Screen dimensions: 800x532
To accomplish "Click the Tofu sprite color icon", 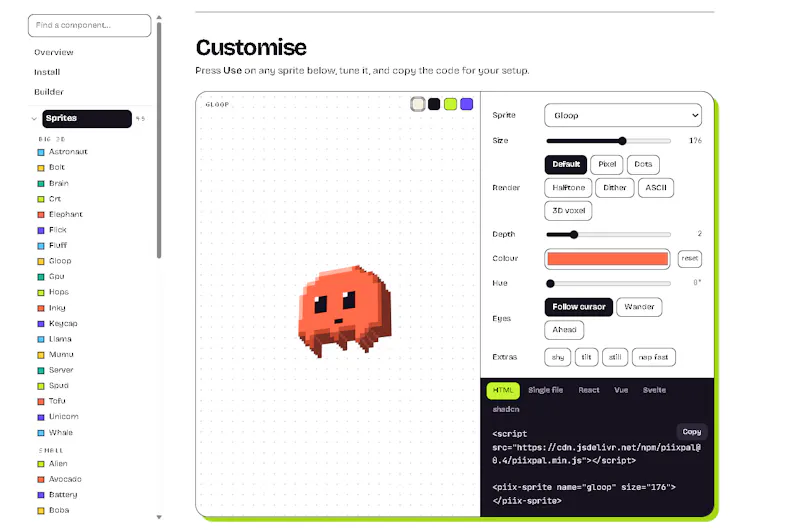I will coord(41,401).
